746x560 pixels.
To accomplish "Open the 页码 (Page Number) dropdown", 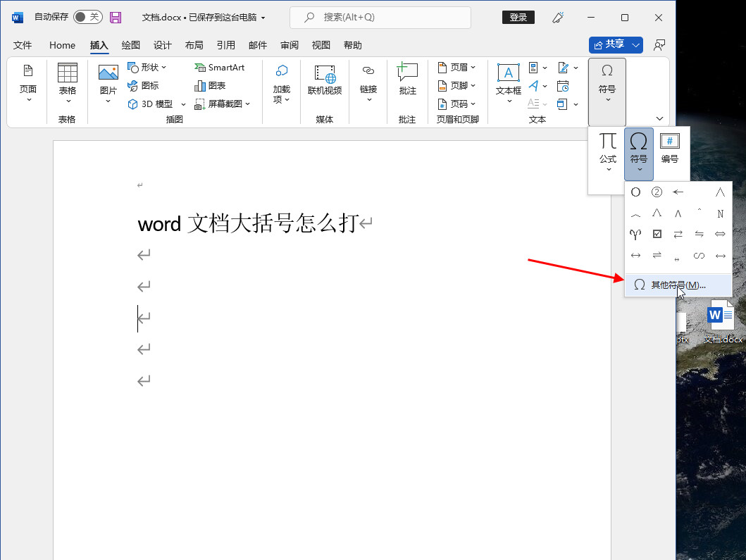I will [456, 104].
